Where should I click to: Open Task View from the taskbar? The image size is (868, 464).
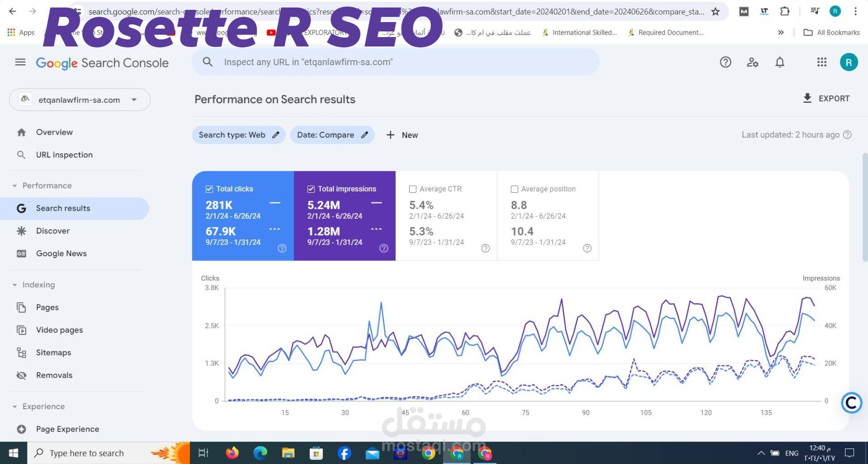pyautogui.click(x=203, y=453)
